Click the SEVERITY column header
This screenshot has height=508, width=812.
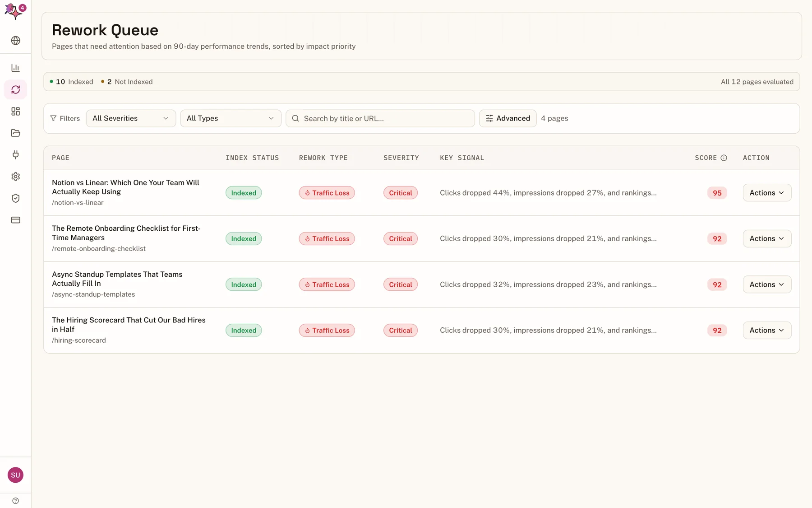[x=401, y=158]
